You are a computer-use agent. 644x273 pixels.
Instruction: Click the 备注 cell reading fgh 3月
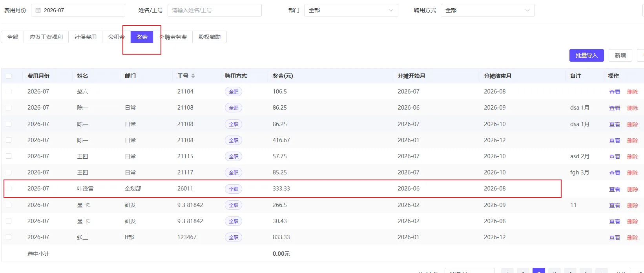tap(580, 172)
